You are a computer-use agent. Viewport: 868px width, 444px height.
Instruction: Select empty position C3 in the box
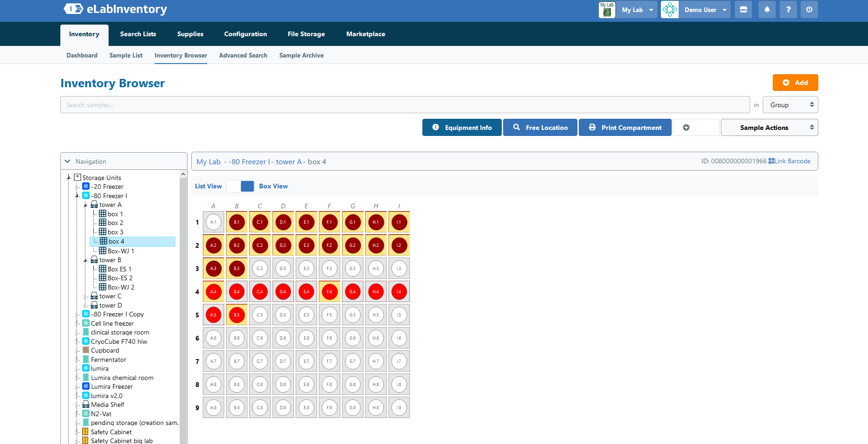pos(260,269)
